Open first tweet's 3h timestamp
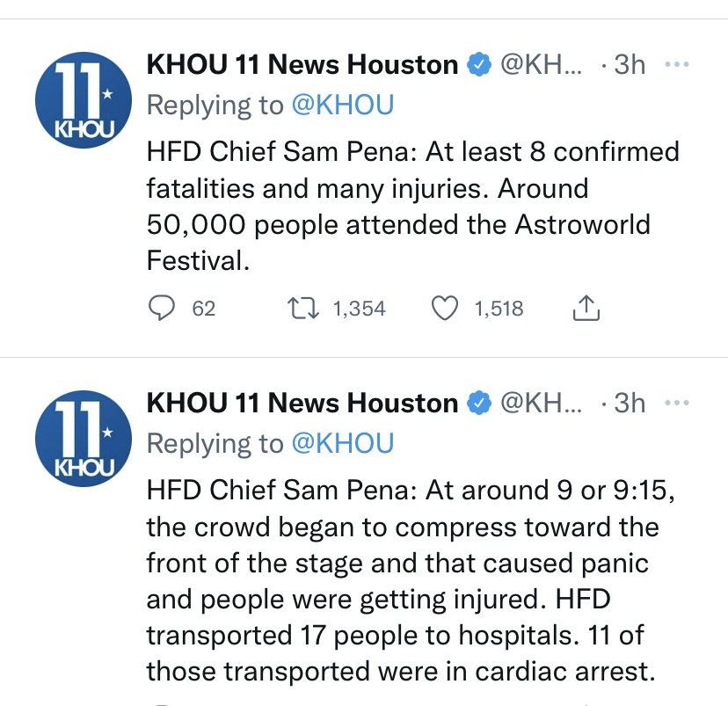The width and height of the screenshot is (728, 706). [x=630, y=64]
